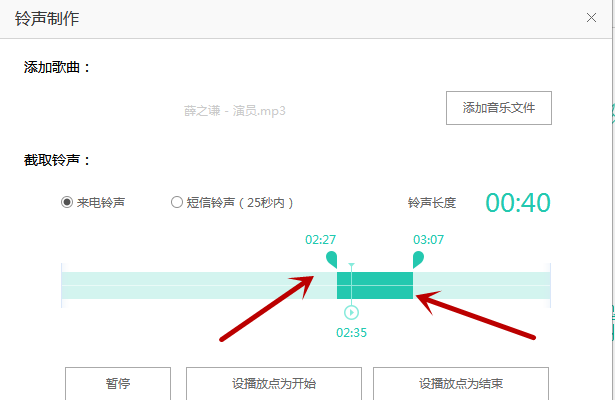Viewport: 615px width, 400px height.
Task: Click the 00:40 ringtone length readout
Action: [518, 202]
